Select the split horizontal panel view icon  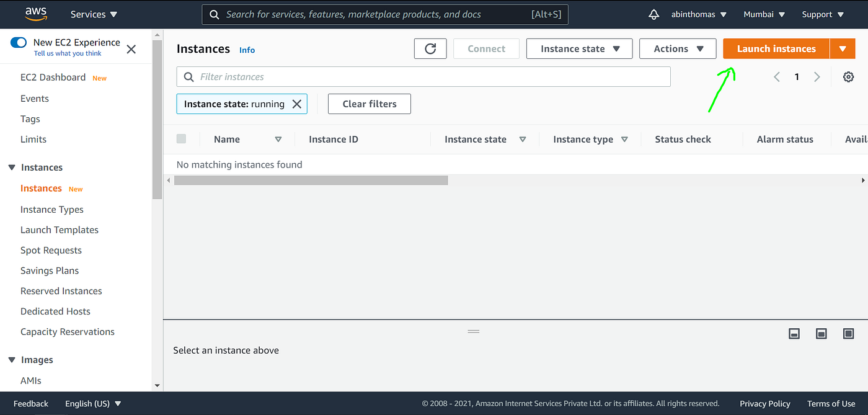pos(794,333)
